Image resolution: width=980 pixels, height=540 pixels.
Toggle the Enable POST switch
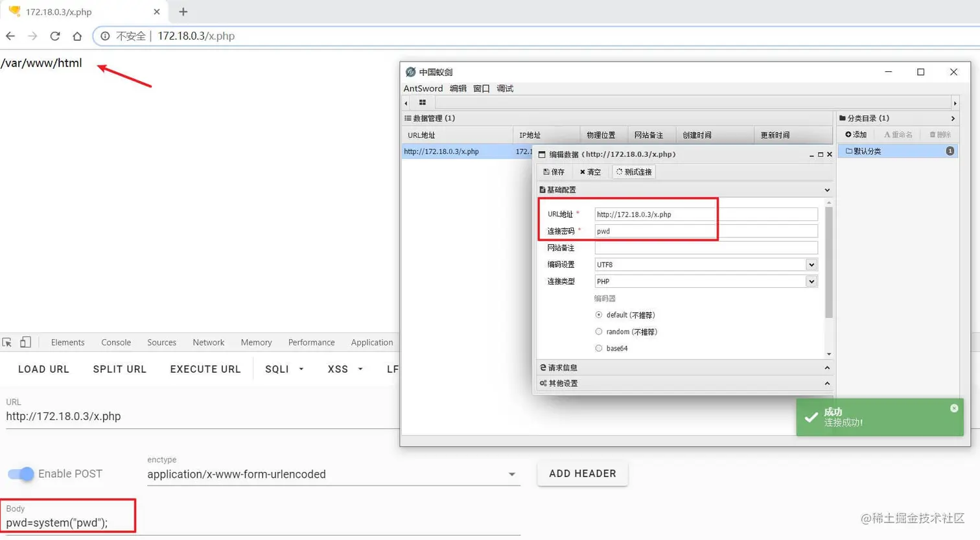[21, 474]
